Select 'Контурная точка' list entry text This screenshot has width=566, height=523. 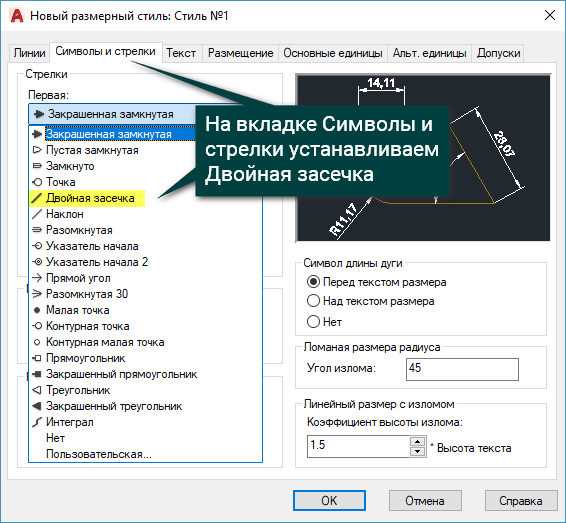pyautogui.click(x=87, y=326)
